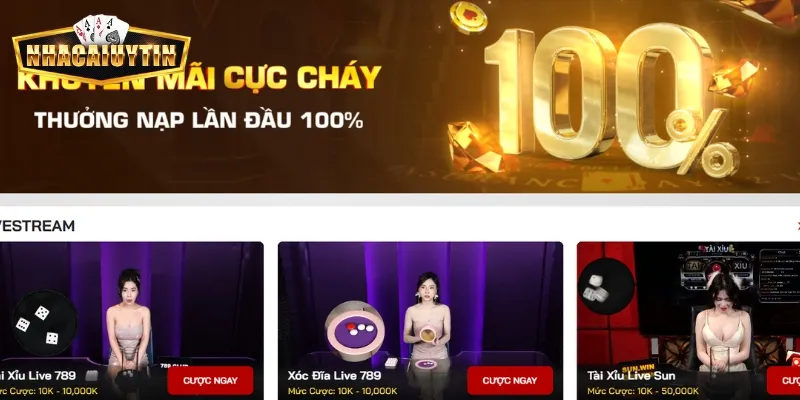
Task: Click the red arrow beside LIVESTREAM header
Action: tap(798, 226)
